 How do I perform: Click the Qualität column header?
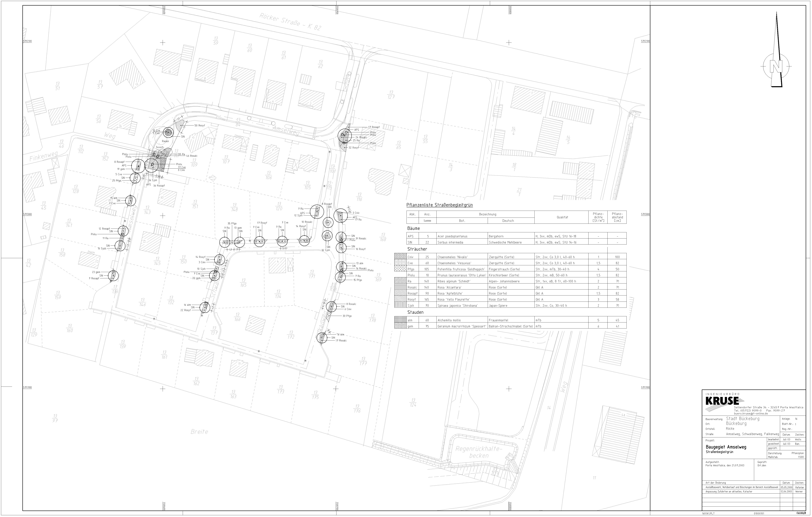click(x=562, y=218)
